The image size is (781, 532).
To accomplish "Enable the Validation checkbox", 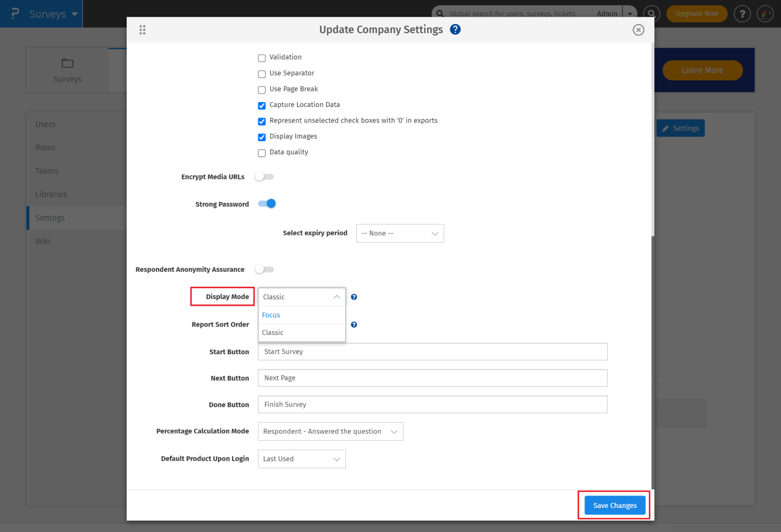I will [x=261, y=57].
